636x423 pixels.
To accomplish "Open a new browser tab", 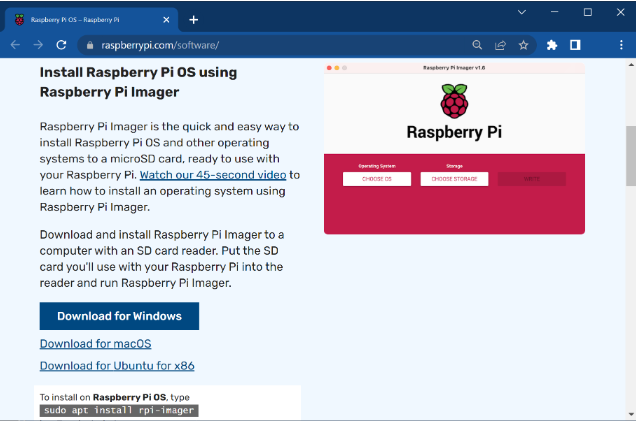I will click(193, 19).
